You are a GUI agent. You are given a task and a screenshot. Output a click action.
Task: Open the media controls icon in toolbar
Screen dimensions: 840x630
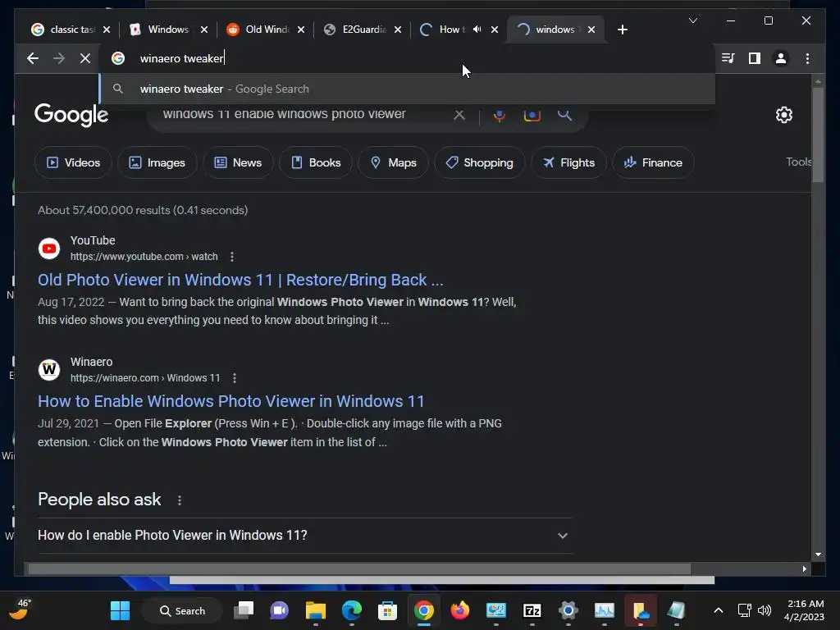pyautogui.click(x=728, y=58)
